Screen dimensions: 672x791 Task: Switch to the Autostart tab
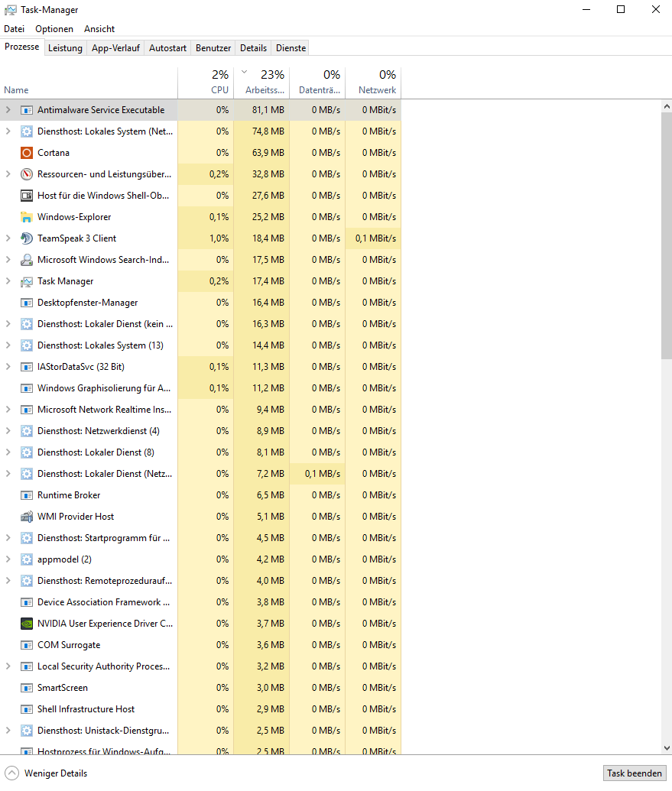(x=167, y=48)
